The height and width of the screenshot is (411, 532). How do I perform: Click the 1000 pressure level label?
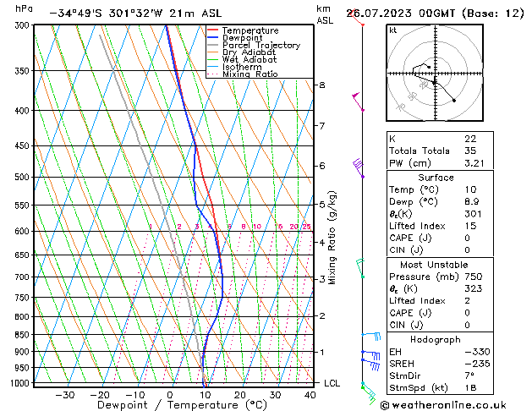pyautogui.click(x=21, y=383)
